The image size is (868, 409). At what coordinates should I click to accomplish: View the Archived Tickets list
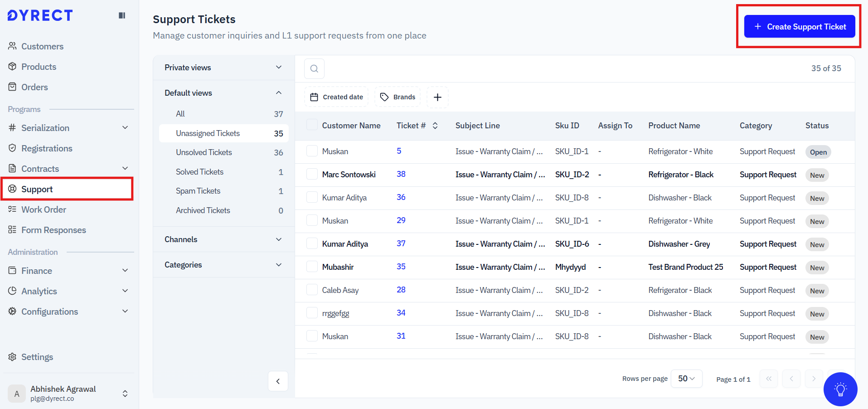pos(224,210)
